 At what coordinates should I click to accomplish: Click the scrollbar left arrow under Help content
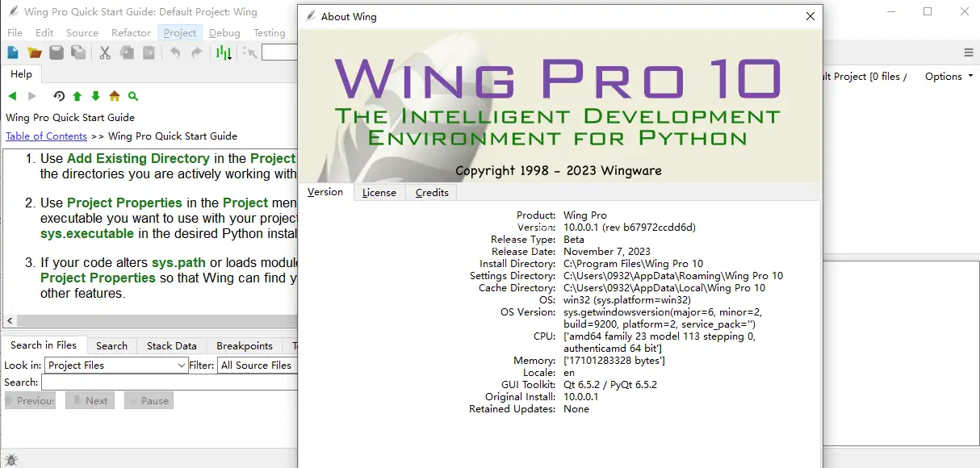[9, 320]
